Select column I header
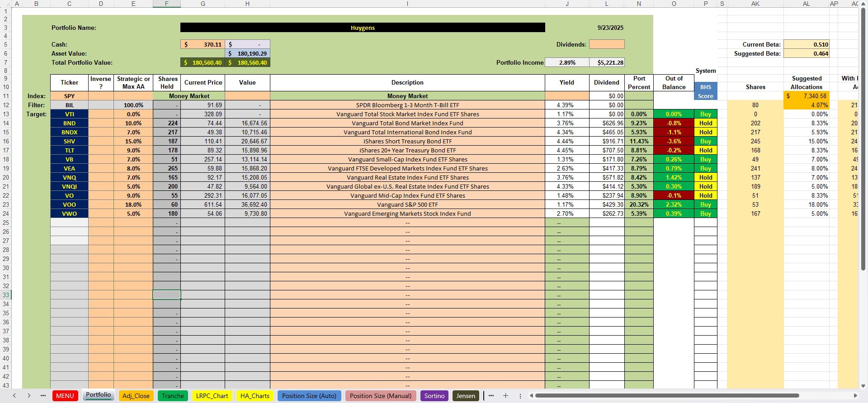 pos(407,4)
